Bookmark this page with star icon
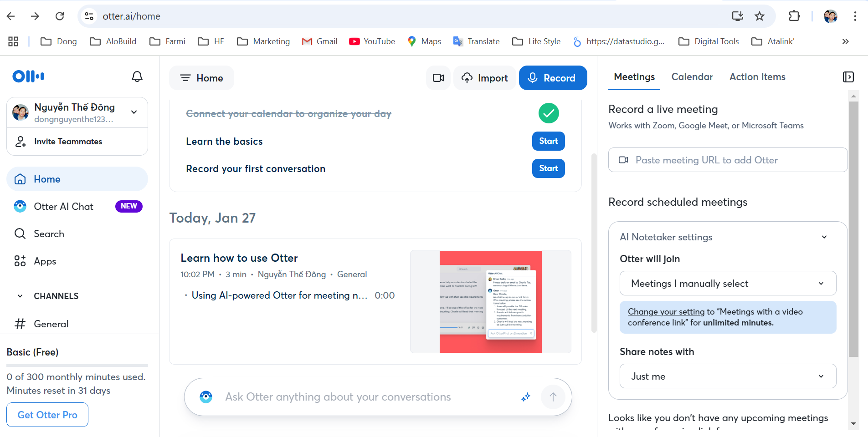Screen dimensions: 868x437 [760, 16]
